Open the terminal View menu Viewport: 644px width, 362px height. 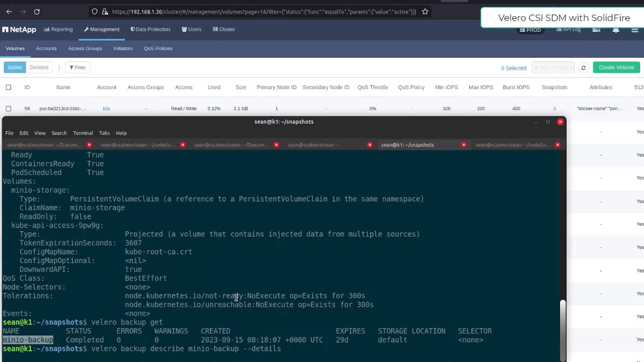tap(40, 133)
